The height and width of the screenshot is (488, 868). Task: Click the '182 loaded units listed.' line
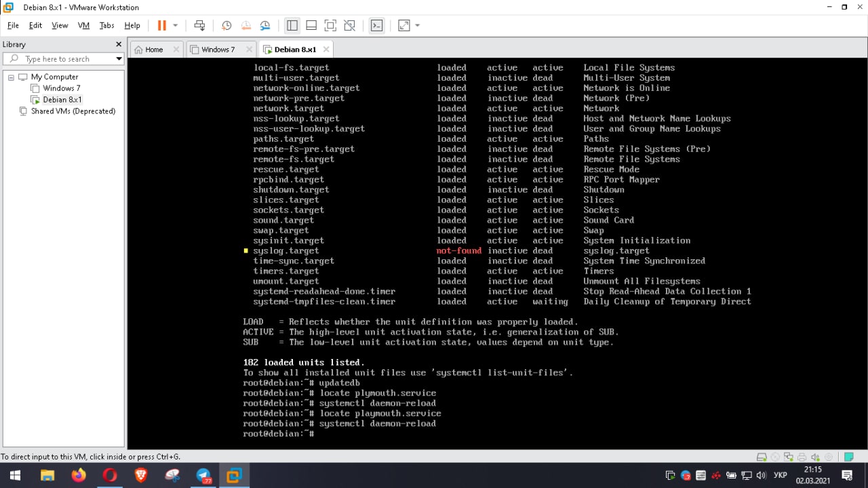[x=304, y=362]
